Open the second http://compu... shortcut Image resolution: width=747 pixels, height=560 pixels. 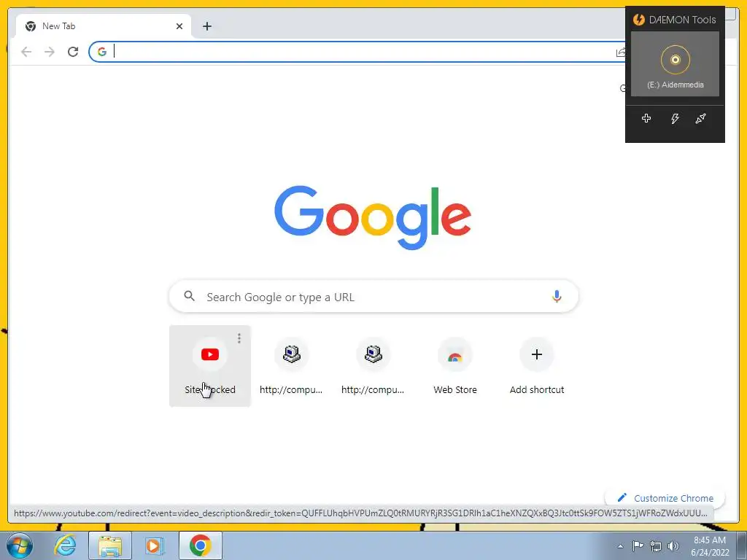[x=373, y=366]
